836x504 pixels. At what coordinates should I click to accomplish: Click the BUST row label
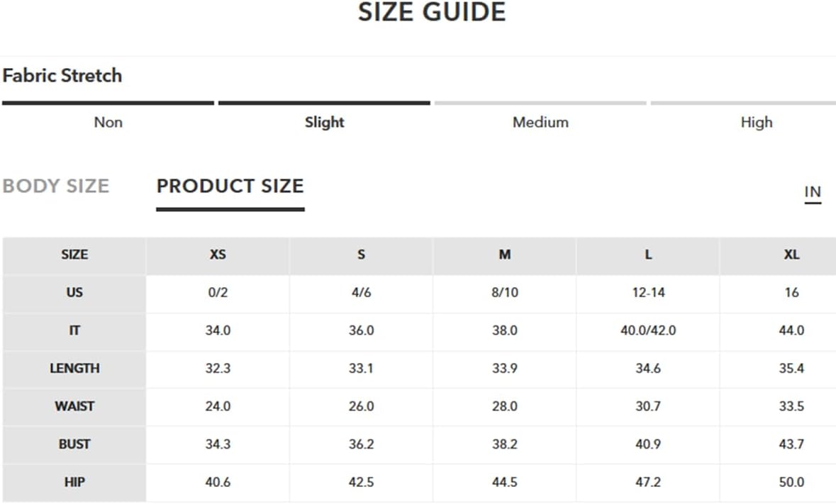pyautogui.click(x=74, y=444)
